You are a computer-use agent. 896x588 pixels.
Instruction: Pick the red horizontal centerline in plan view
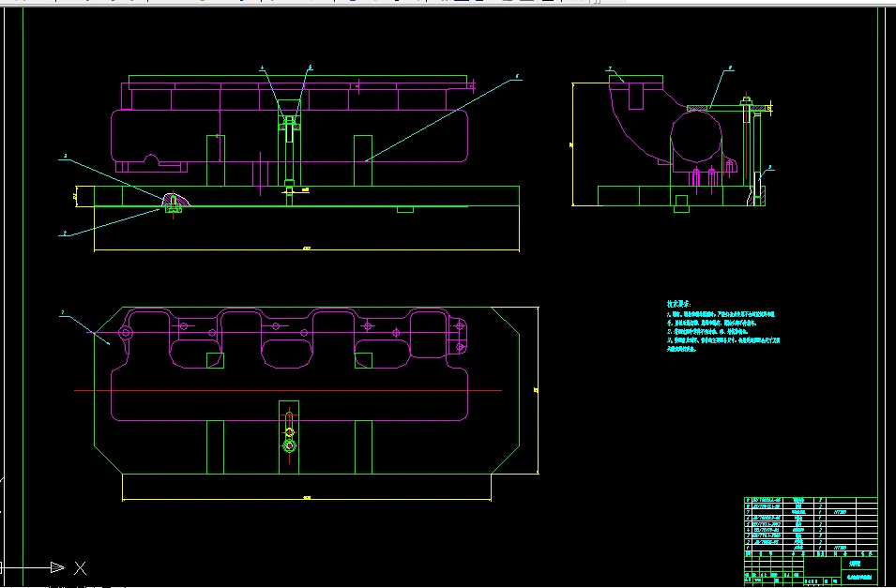point(288,391)
